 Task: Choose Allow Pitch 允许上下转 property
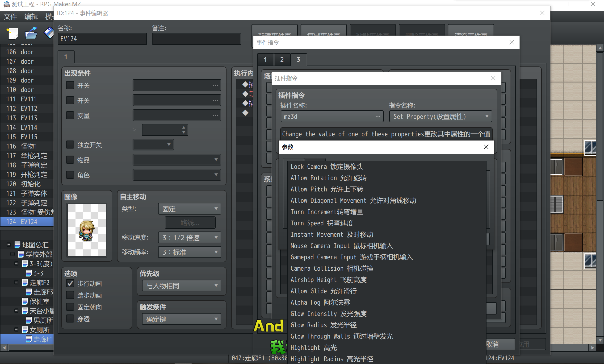pos(386,189)
